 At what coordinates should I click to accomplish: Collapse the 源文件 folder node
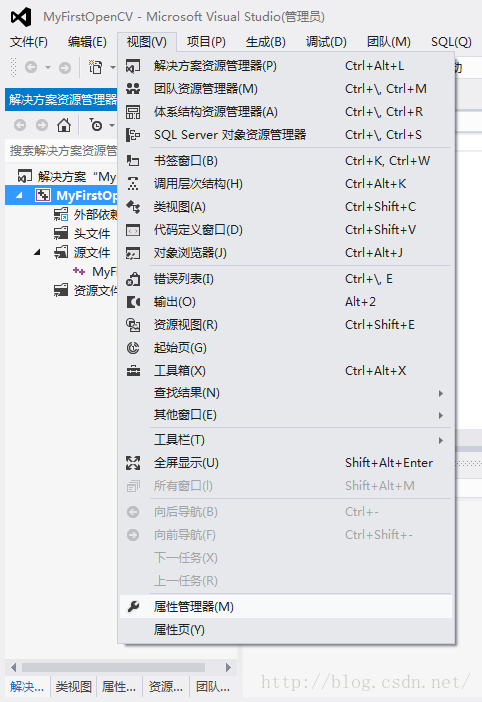pyautogui.click(x=38, y=253)
